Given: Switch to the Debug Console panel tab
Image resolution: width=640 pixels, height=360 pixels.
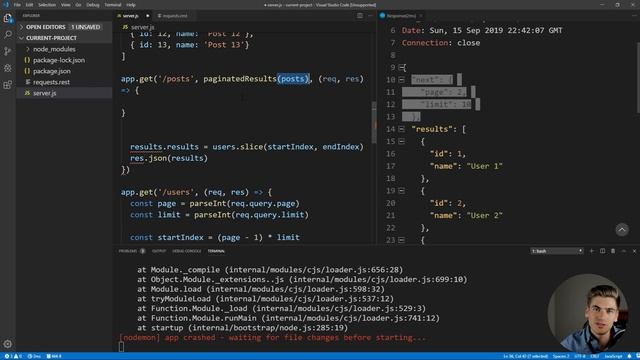Looking at the screenshot, I should pyautogui.click(x=187, y=251).
